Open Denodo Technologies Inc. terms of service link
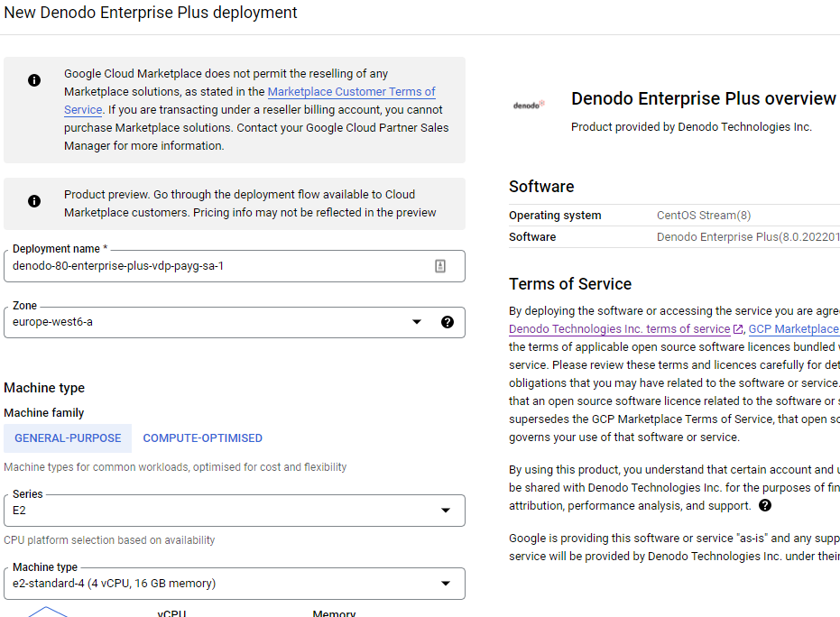The width and height of the screenshot is (840, 617). pos(619,329)
